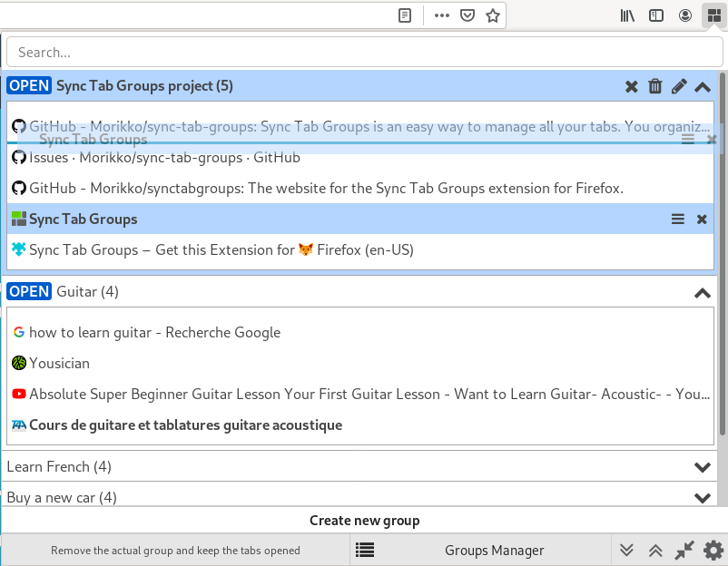Open the Yousician tab
Image resolution: width=728 pixels, height=566 pixels.
(360, 363)
